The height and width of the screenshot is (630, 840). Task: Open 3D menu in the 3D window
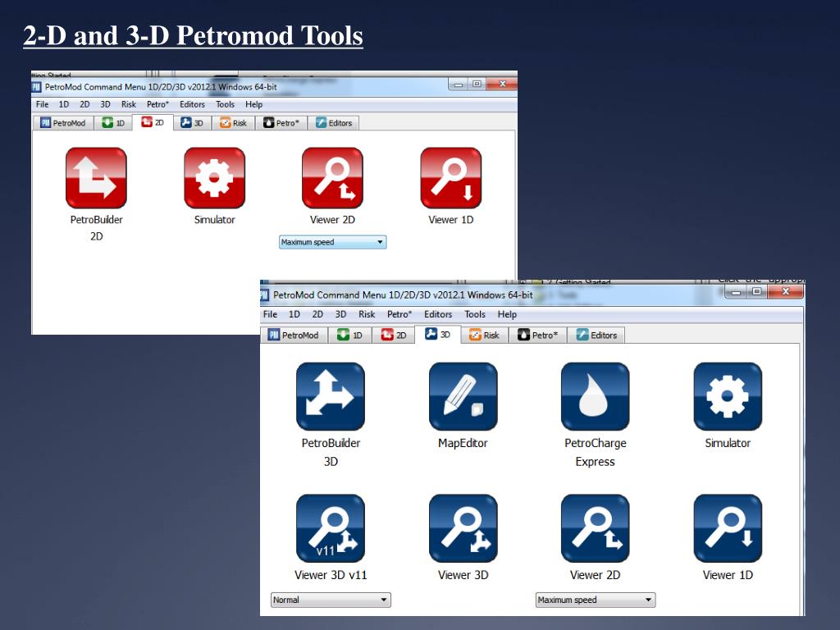[x=340, y=314]
